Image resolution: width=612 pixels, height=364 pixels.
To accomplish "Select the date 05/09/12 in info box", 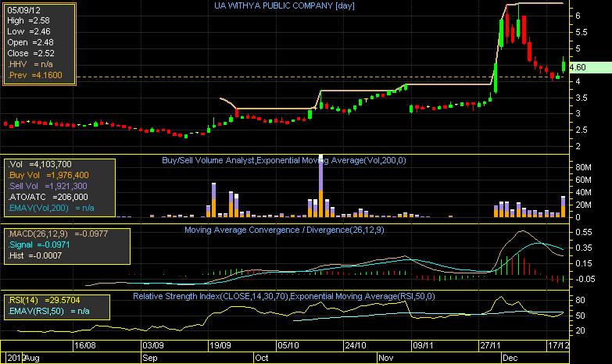I will pyautogui.click(x=23, y=10).
